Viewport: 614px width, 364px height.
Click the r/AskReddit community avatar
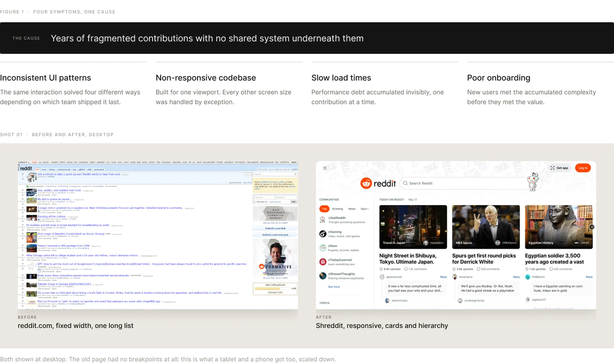[322, 220]
